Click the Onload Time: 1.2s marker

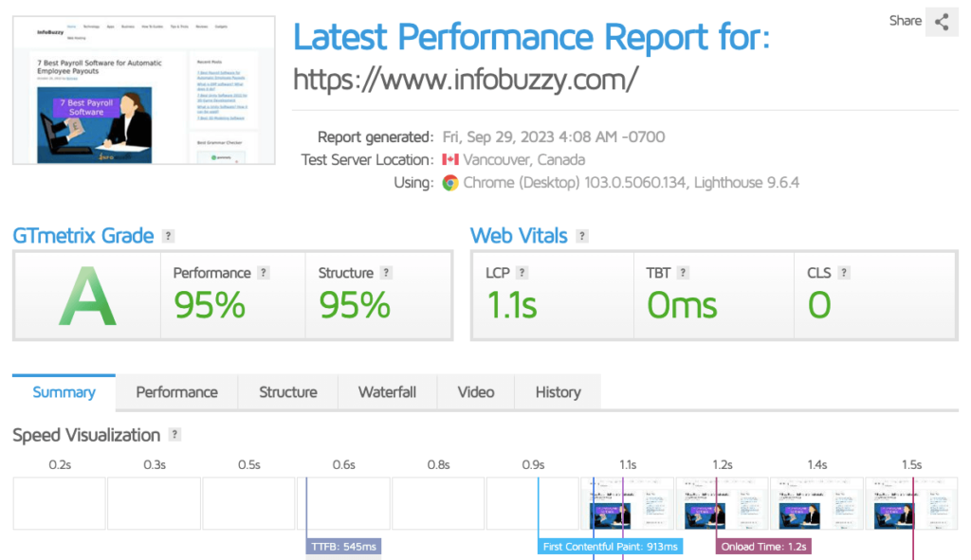coord(763,547)
